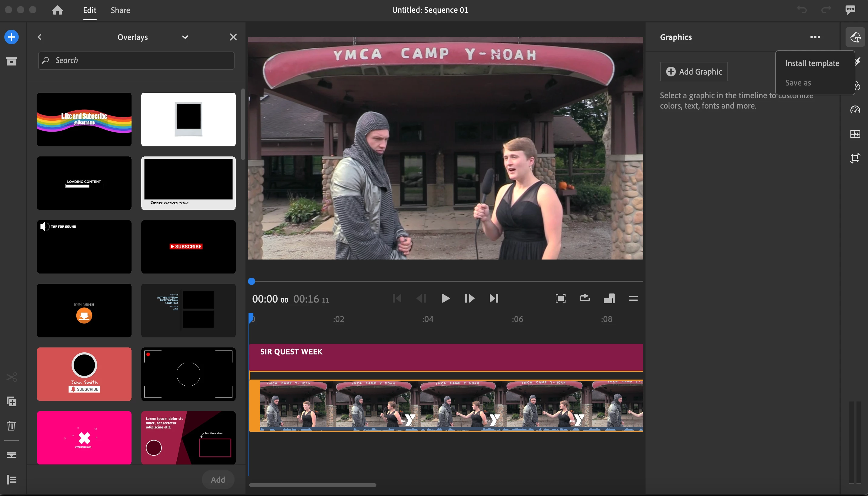This screenshot has height=496, width=868.
Task: Open the project assets box icon
Action: point(11,61)
